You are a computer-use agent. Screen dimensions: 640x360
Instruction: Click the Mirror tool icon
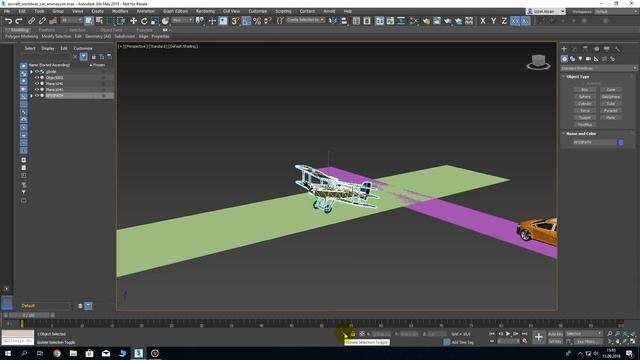333,21
